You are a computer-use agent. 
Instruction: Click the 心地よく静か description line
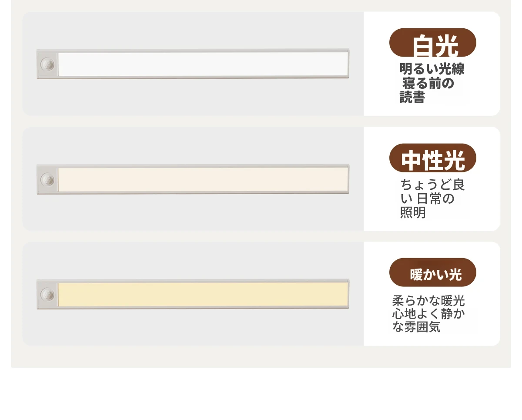[429, 314]
